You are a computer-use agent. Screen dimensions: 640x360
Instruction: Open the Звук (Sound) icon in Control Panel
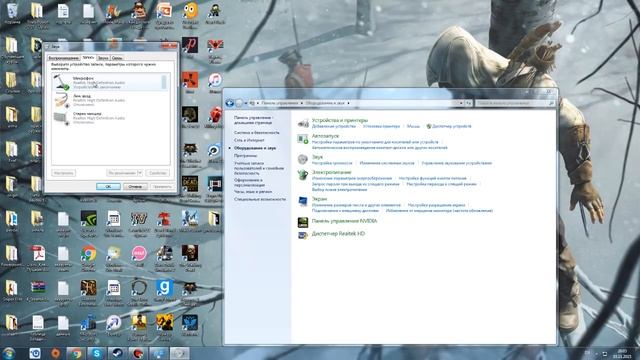tap(302, 159)
